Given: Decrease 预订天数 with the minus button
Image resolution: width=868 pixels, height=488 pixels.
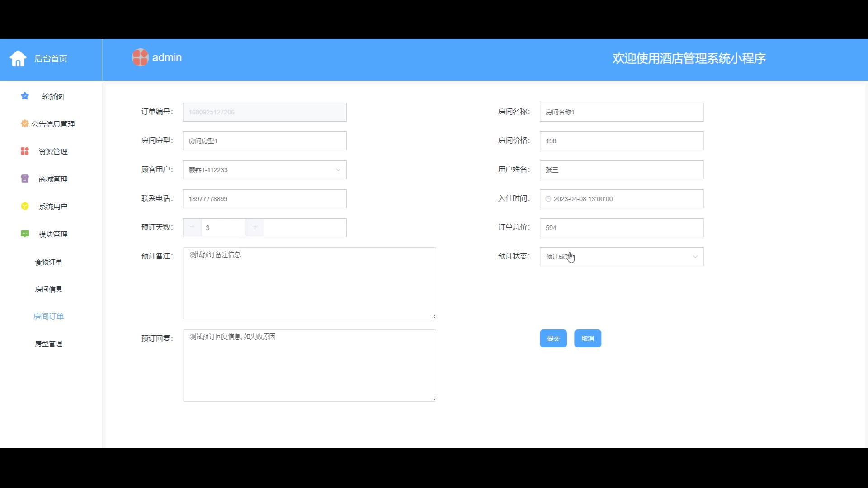Looking at the screenshot, I should 192,227.
